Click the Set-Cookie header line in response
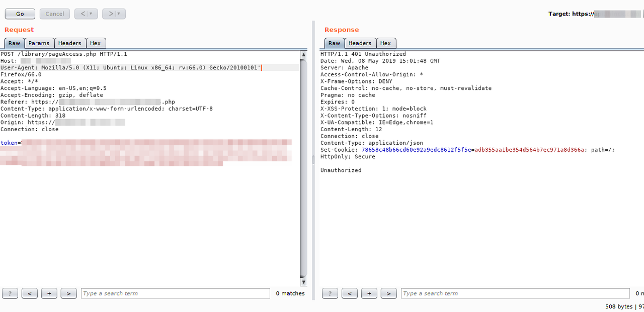 pyautogui.click(x=467, y=150)
